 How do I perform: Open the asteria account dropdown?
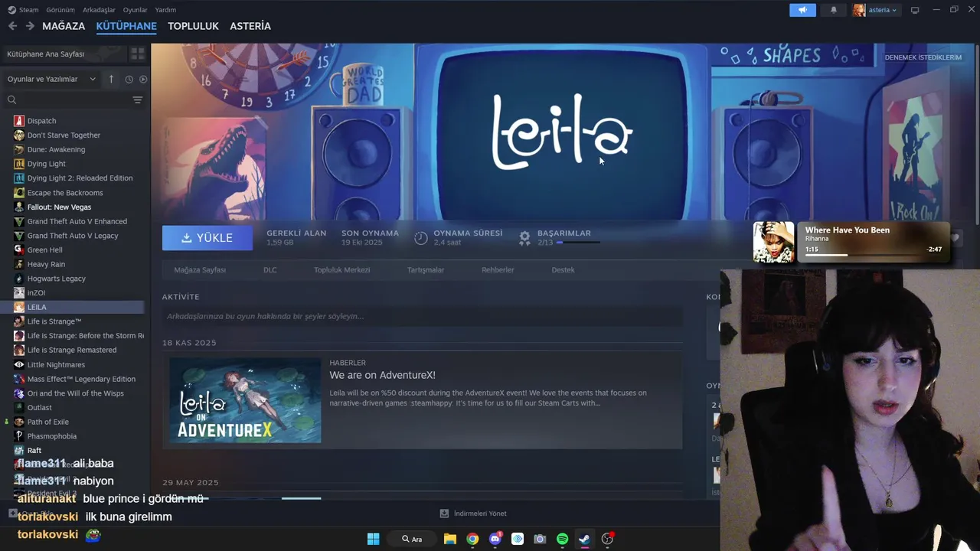[x=875, y=10]
